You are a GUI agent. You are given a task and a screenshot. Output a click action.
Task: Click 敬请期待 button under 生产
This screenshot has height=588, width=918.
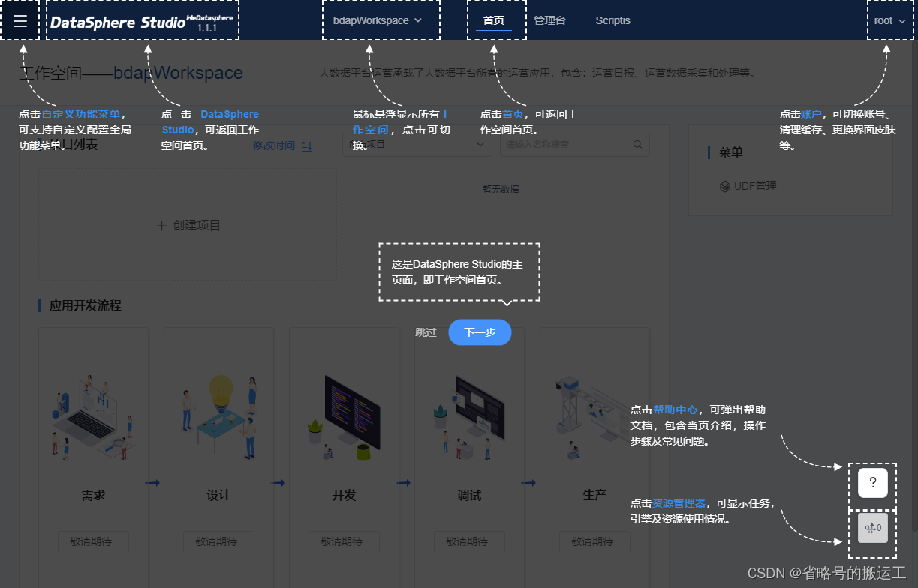click(594, 541)
